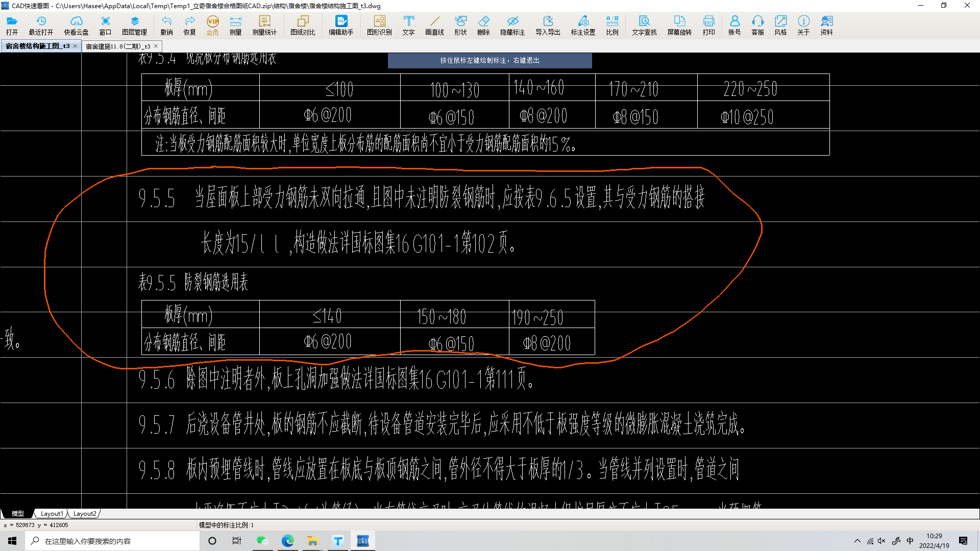This screenshot has width=980, height=551.
Task: Choose the 形状 shape tool
Action: pos(460,25)
